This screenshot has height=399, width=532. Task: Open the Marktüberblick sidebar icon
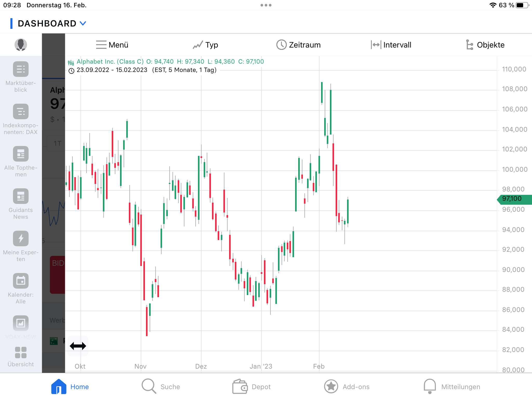tap(21, 69)
